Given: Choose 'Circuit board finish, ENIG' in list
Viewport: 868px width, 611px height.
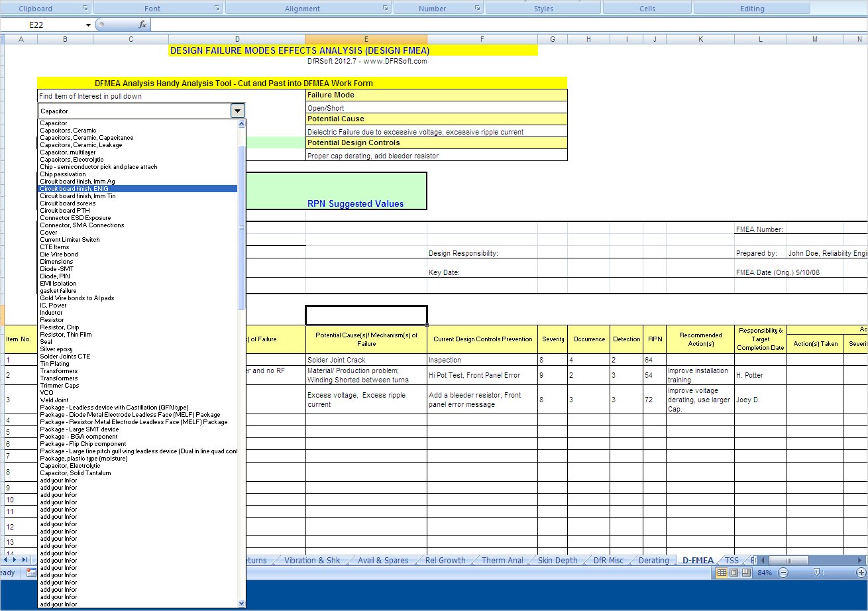Looking at the screenshot, I should click(x=138, y=189).
